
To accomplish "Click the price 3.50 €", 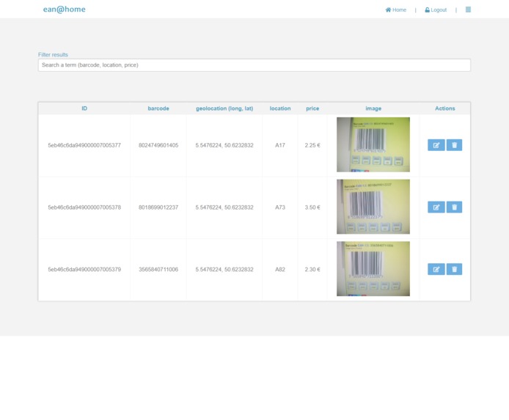I will click(312, 207).
